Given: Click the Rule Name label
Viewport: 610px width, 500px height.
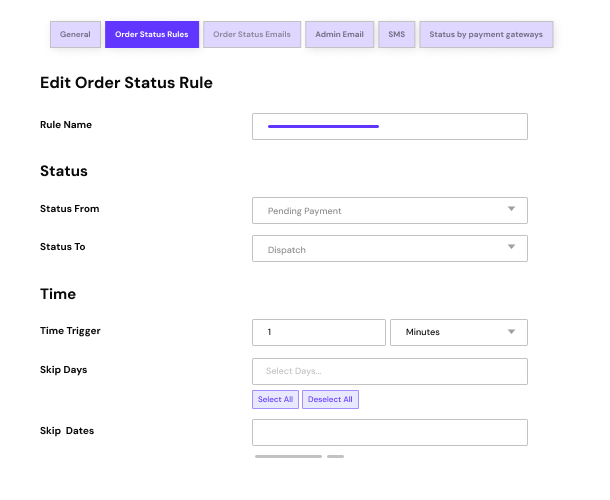Looking at the screenshot, I should point(66,125).
